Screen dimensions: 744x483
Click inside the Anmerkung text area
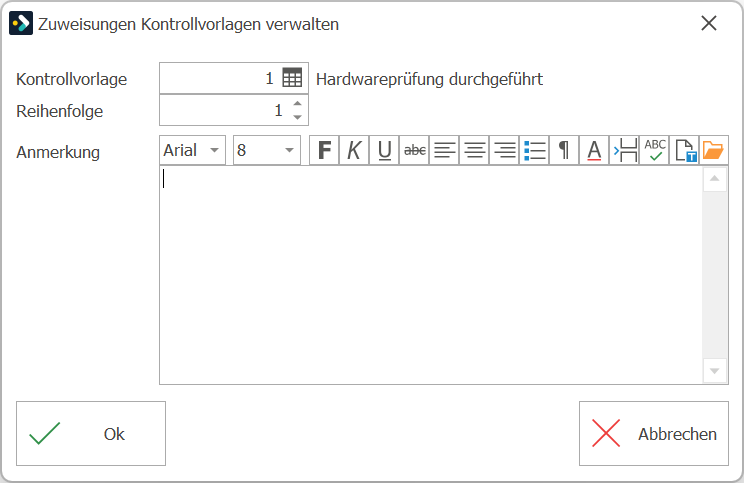click(x=431, y=275)
